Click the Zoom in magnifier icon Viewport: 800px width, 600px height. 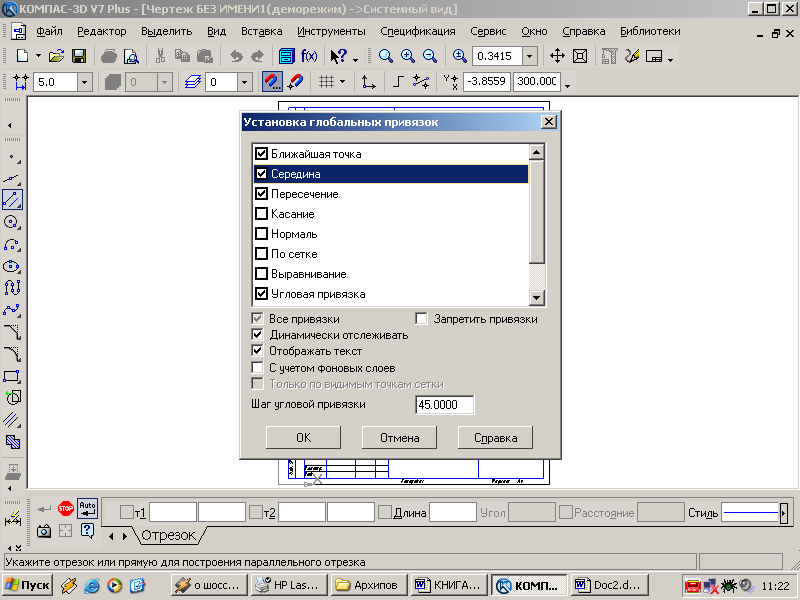click(x=408, y=56)
